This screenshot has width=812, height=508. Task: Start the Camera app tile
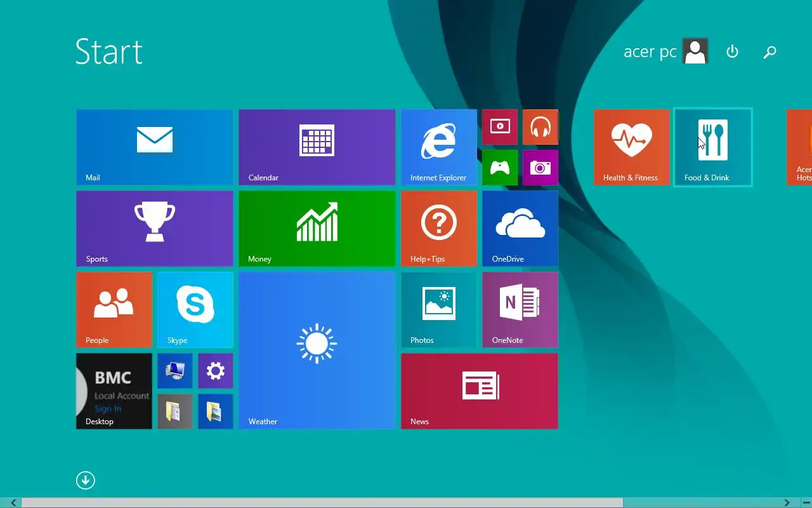point(540,168)
